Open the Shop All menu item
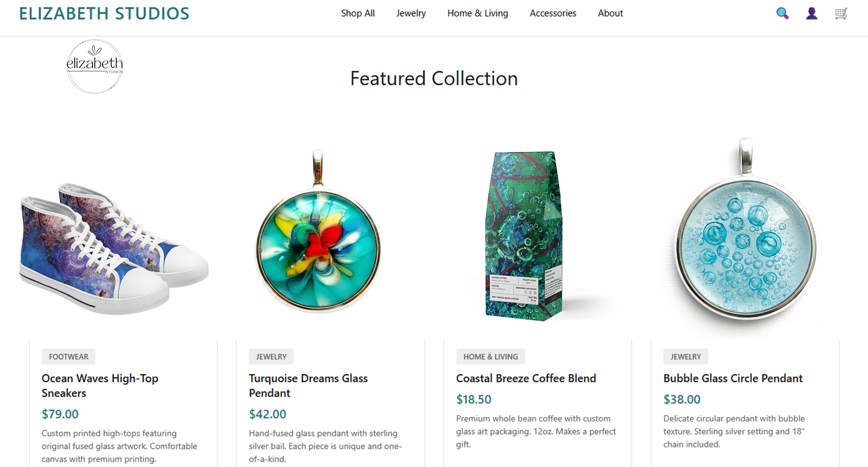Image resolution: width=868 pixels, height=467 pixels. click(x=358, y=13)
